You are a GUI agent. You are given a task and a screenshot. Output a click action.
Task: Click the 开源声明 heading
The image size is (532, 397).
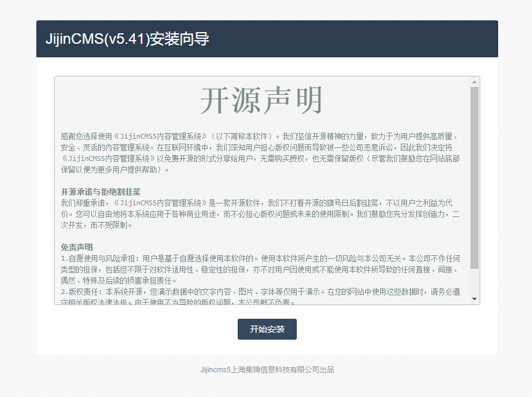261,100
